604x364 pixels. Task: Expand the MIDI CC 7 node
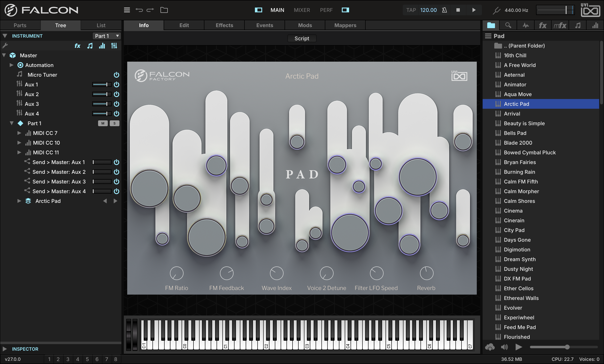pyautogui.click(x=19, y=133)
